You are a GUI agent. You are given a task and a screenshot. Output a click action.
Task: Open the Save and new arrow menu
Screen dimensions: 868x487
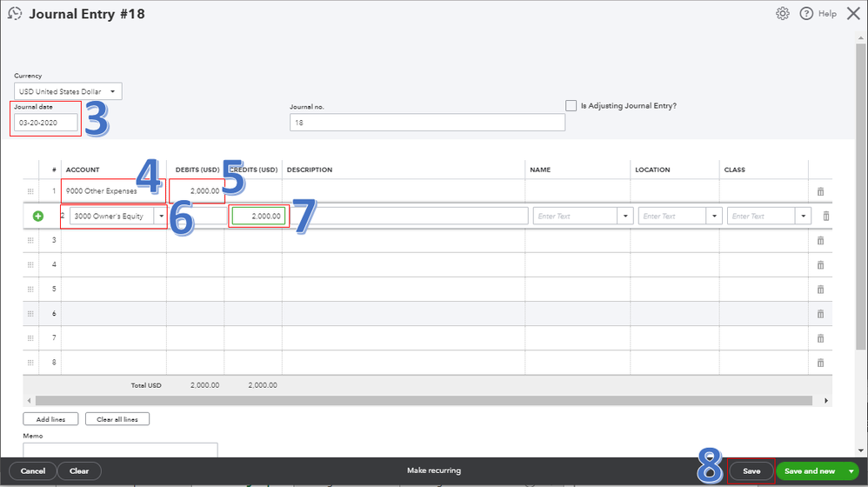(x=851, y=471)
